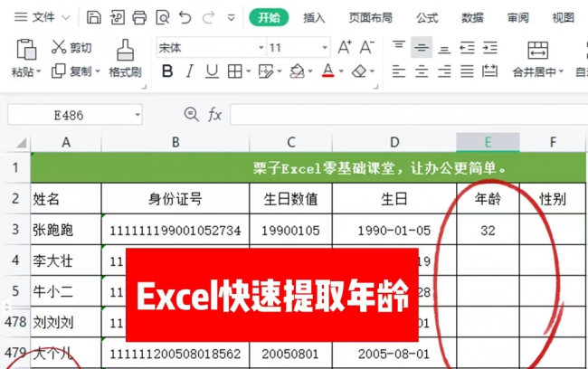Image resolution: width=588 pixels, height=369 pixels.
Task: Click the red font color A icon
Action: (328, 71)
